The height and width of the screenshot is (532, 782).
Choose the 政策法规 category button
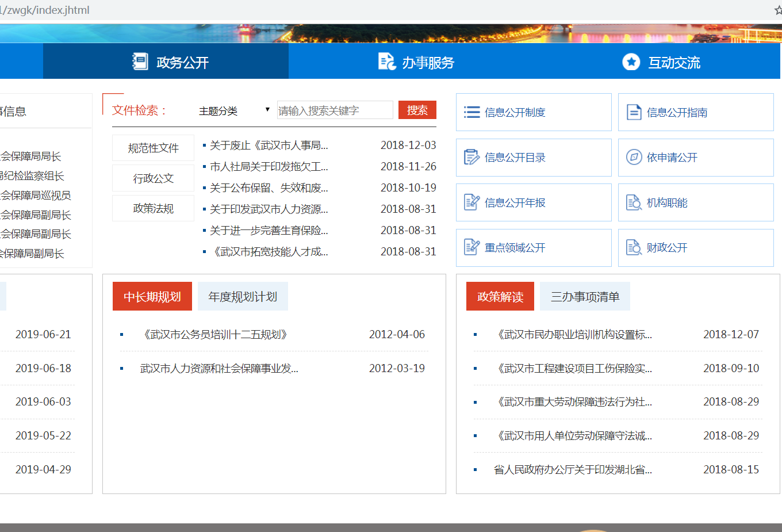[x=153, y=208]
